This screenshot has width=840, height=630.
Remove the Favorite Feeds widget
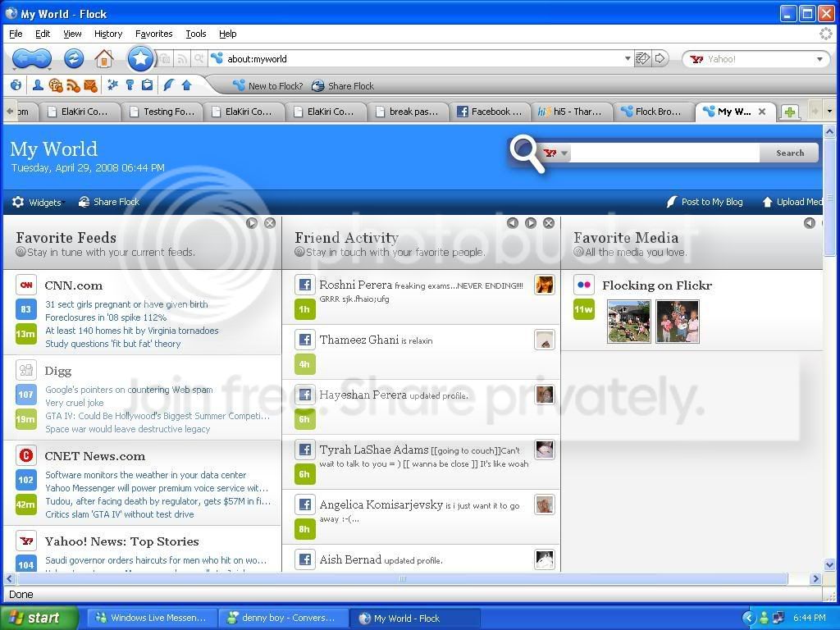pos(270,223)
